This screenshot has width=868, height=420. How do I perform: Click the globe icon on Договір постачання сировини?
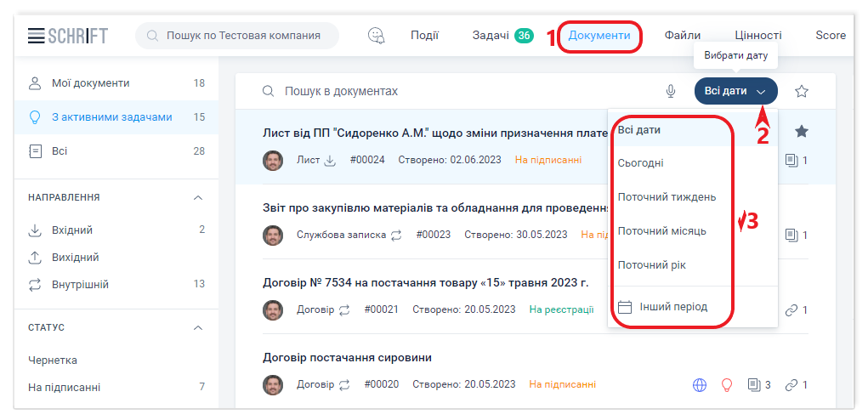tap(700, 385)
